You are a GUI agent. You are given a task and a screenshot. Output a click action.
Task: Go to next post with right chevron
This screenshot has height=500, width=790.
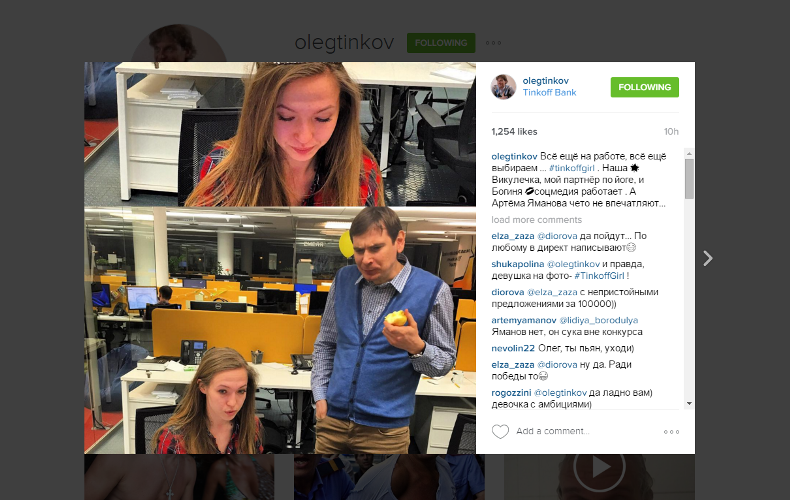(x=708, y=258)
